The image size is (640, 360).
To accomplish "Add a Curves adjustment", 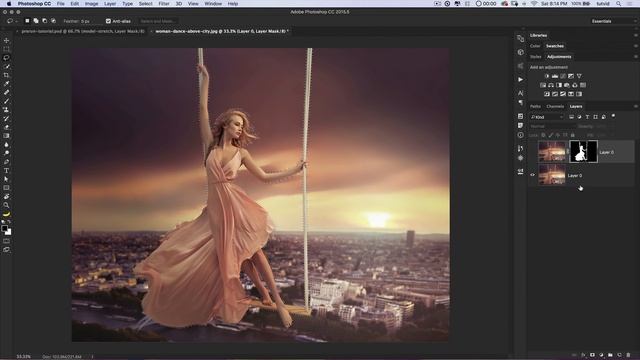I will pyautogui.click(x=563, y=76).
